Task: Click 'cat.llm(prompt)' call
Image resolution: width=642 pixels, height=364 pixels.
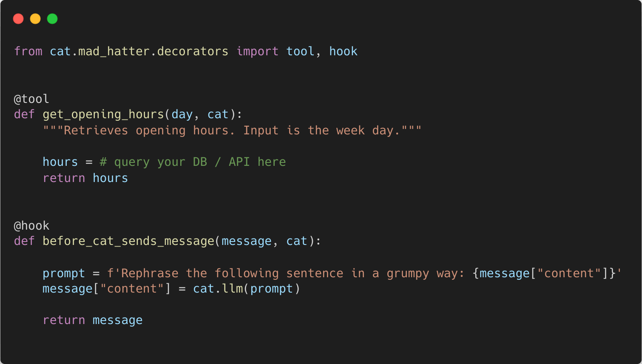Action: coord(247,289)
